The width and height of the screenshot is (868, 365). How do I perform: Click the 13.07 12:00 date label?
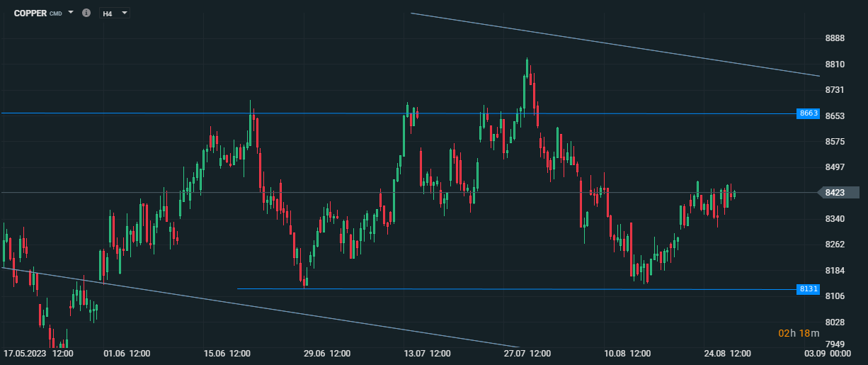428,353
